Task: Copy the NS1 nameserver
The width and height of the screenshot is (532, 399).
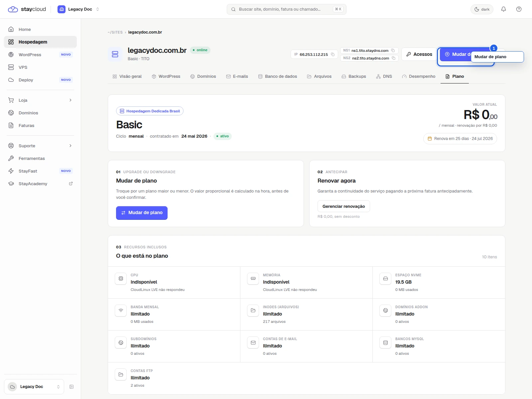Action: coord(393,51)
